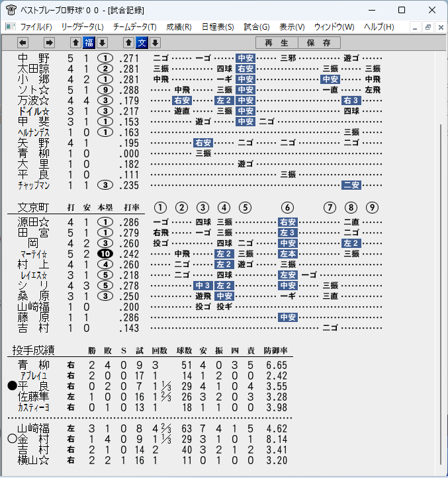Image resolution: width=448 pixels, height=478 pixels.
Task: Click the 防御率 column header
Action: 275,350
